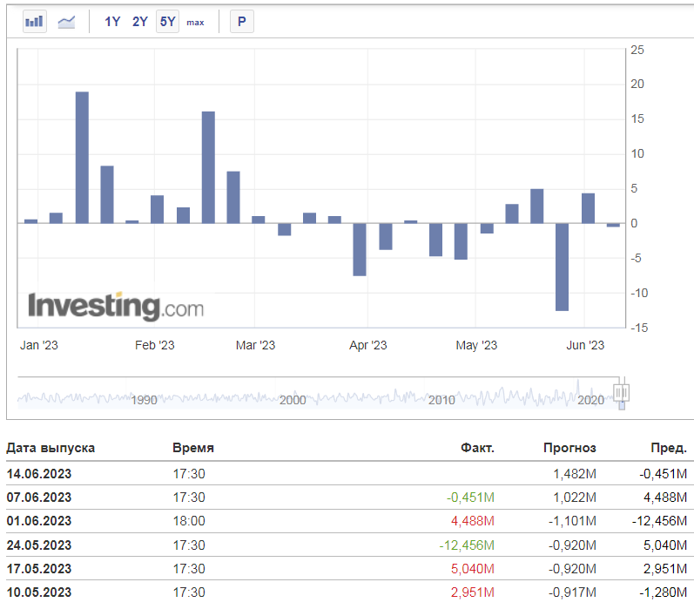The width and height of the screenshot is (694, 616).
Task: Switch to bar chart view icon
Action: click(x=35, y=21)
